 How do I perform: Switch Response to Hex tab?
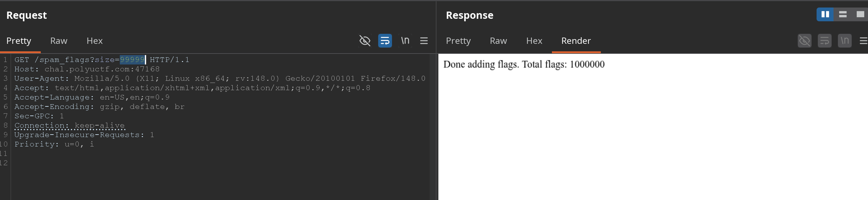534,41
